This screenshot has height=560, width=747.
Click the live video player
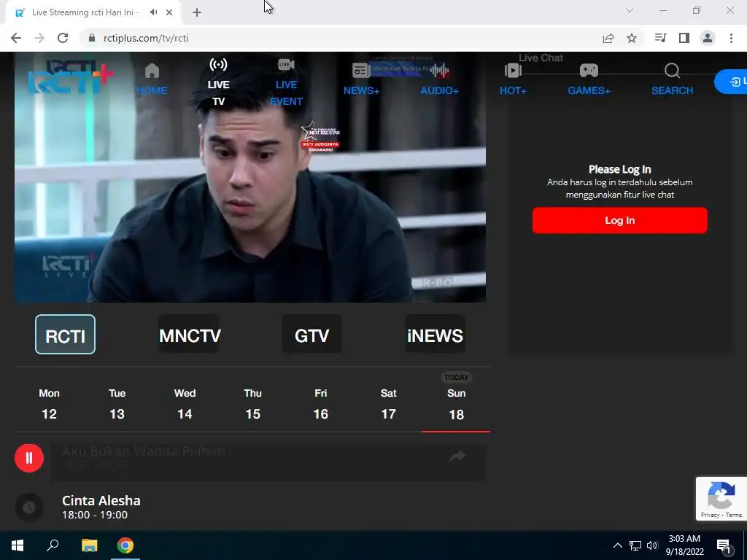(250, 177)
